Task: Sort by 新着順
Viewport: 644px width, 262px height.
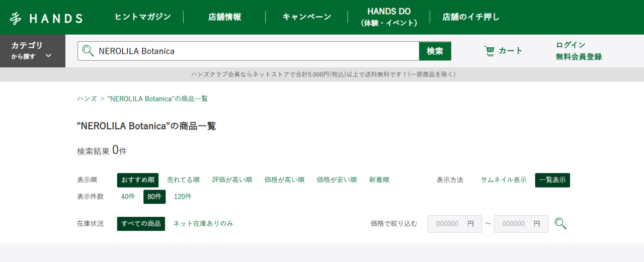Action: pos(379,180)
